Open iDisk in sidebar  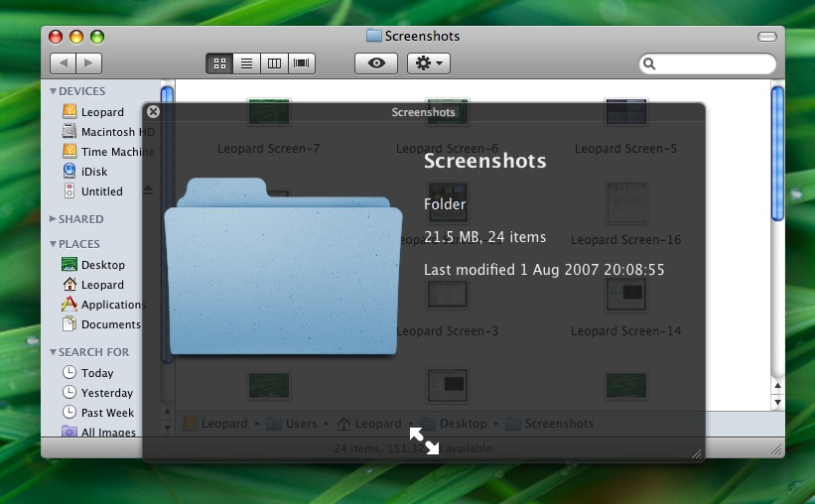(84, 171)
